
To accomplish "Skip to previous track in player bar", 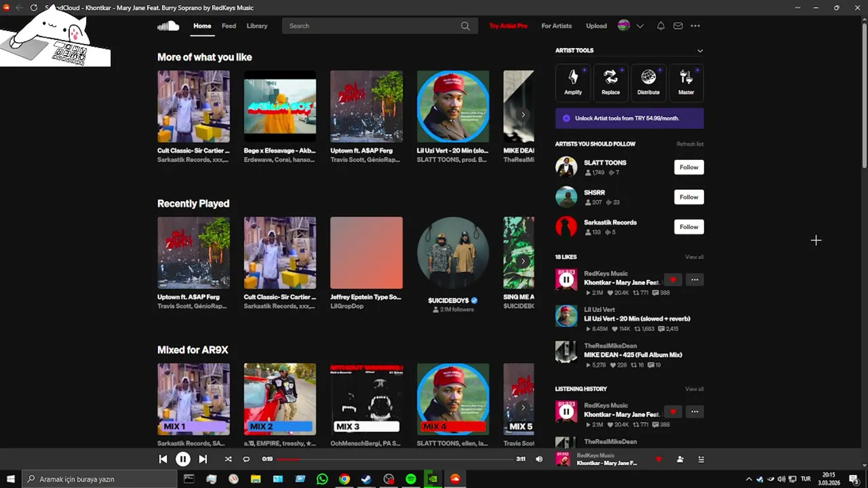I will click(x=163, y=459).
